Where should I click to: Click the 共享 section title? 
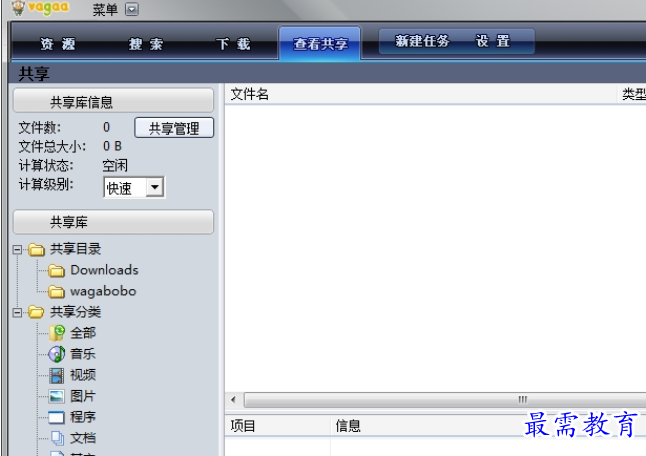(x=34, y=74)
